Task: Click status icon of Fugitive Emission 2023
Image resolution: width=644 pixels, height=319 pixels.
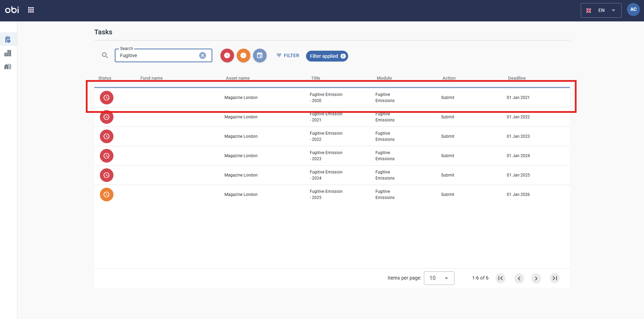Action: [x=107, y=156]
